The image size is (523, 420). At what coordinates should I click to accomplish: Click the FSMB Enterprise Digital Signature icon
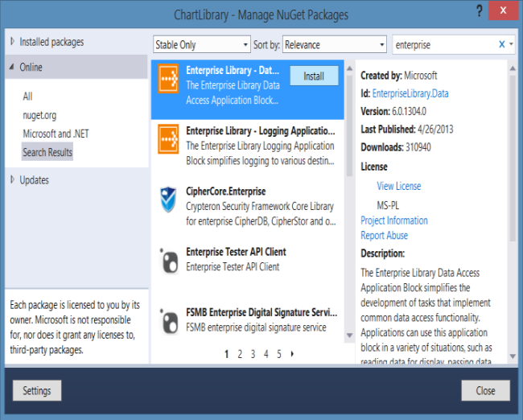(x=170, y=321)
